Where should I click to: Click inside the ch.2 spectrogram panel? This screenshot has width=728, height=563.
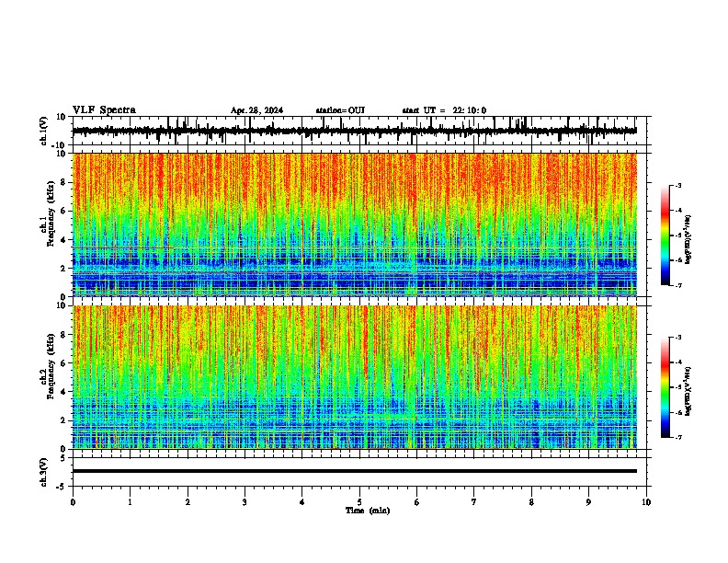point(355,377)
